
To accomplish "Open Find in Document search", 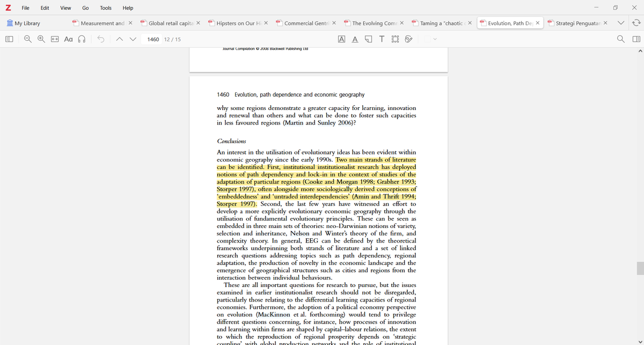I will pos(621,39).
